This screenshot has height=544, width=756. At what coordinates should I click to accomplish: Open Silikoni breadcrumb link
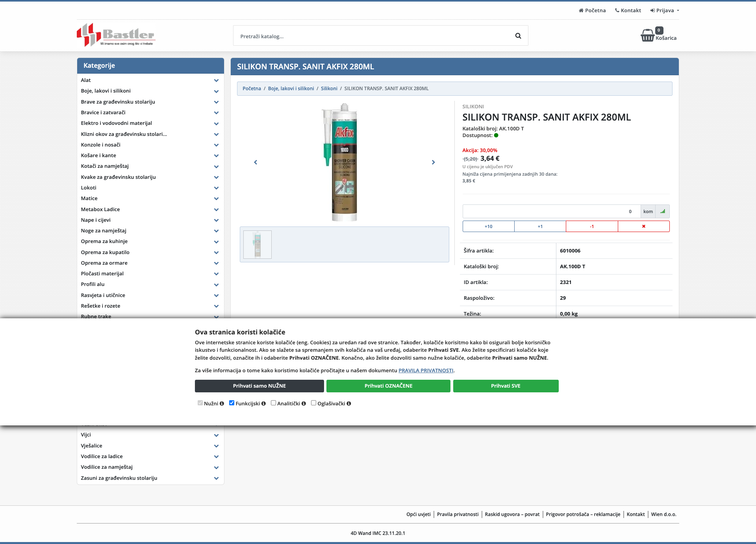pos(329,89)
